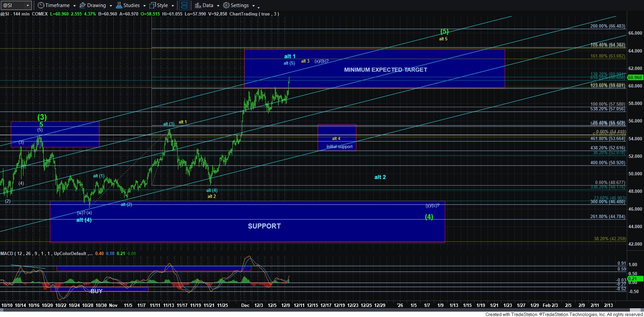Open the Settings menu label
This screenshot has height=317, width=644.
240,5
